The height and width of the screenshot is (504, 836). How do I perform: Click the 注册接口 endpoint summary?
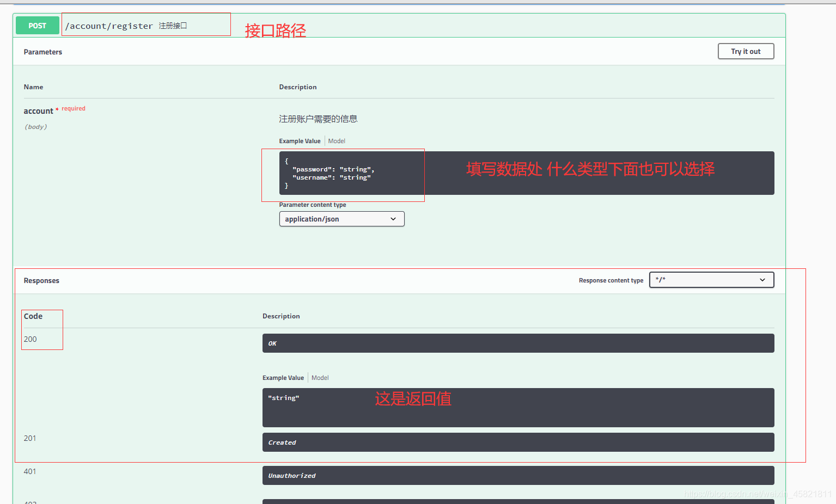173,26
